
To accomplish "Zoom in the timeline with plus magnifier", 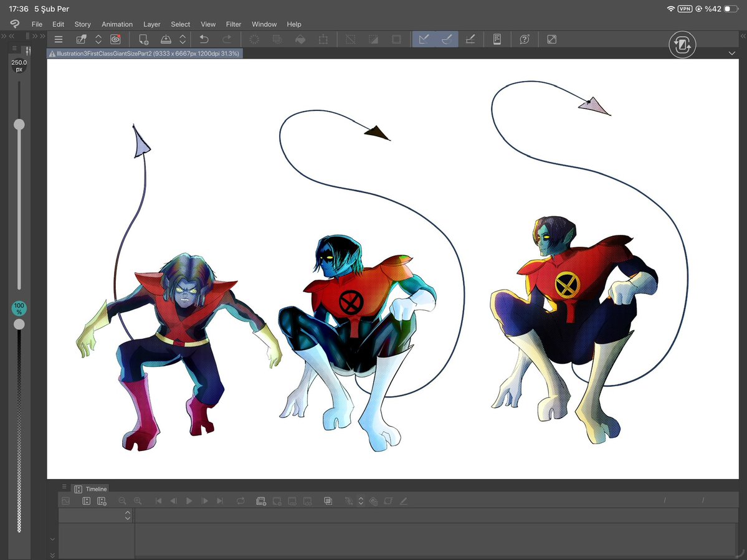I will pyautogui.click(x=138, y=501).
